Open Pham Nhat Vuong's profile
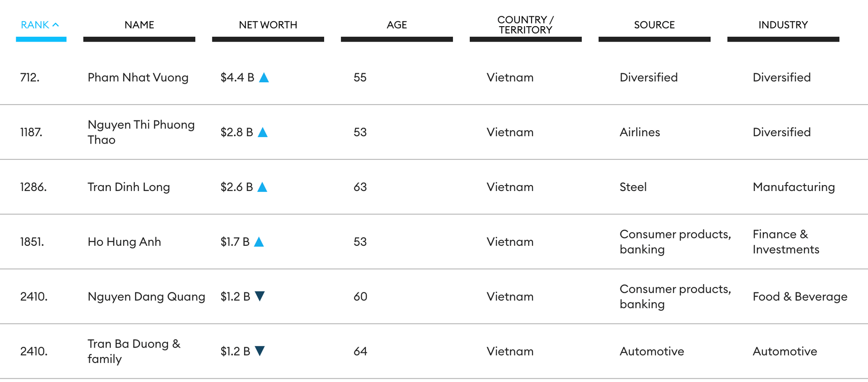Viewport: 868px width, 382px height. point(138,78)
